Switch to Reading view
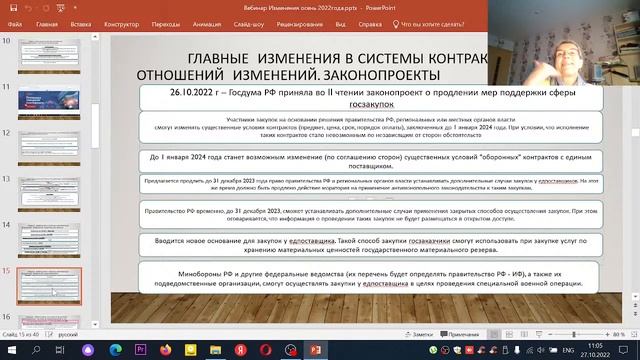This screenshot has height=360, width=640. coord(524,334)
